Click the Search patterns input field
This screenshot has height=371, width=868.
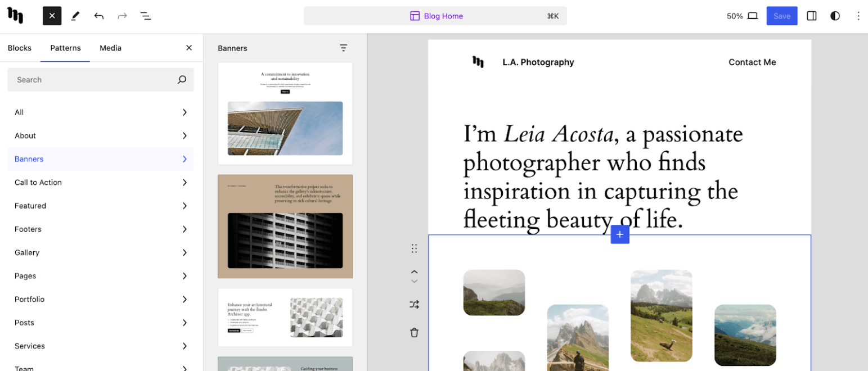click(93, 80)
